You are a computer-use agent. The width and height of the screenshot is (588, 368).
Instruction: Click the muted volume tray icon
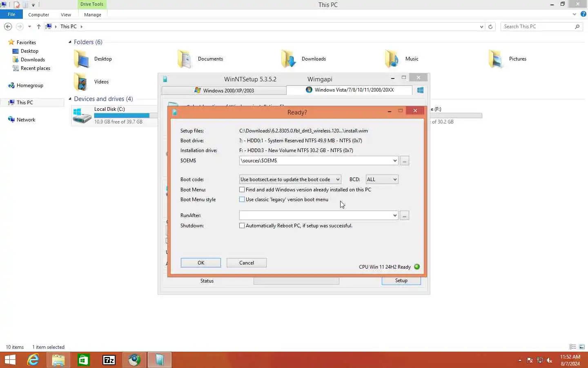(x=550, y=360)
